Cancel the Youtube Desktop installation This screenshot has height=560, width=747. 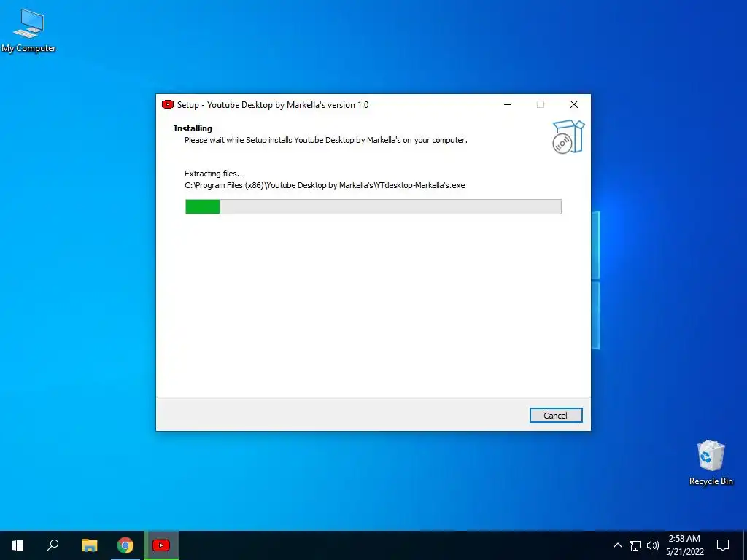point(555,415)
